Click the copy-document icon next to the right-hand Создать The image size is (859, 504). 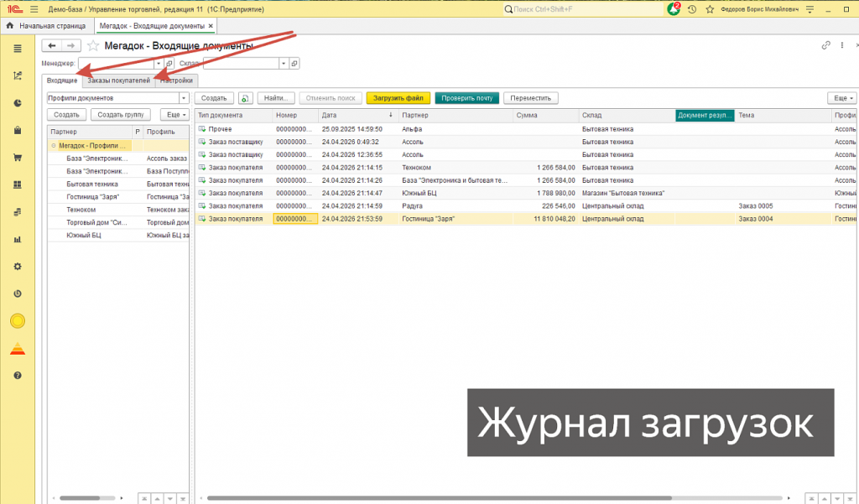tap(246, 98)
